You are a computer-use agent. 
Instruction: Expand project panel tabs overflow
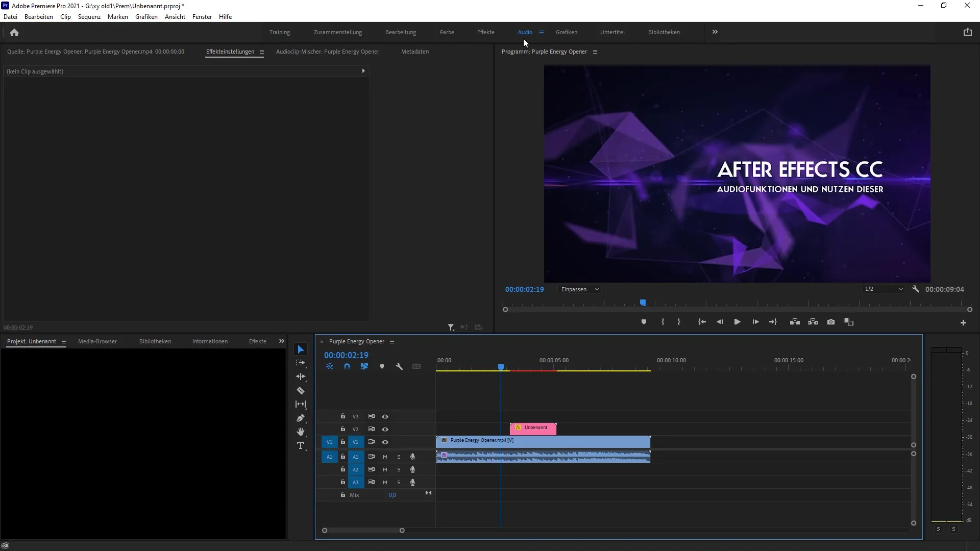pyautogui.click(x=281, y=341)
